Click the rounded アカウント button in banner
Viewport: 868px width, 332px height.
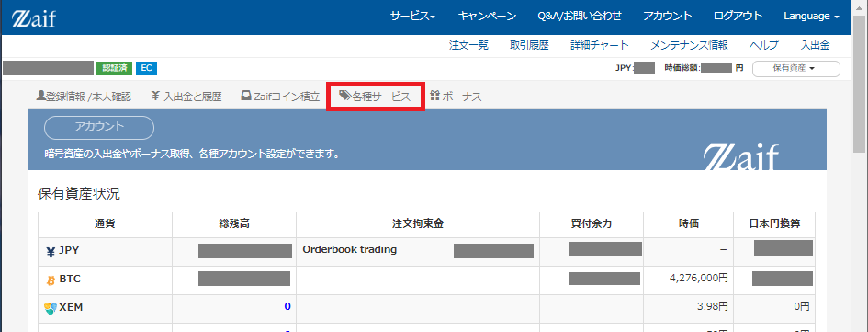click(x=99, y=128)
